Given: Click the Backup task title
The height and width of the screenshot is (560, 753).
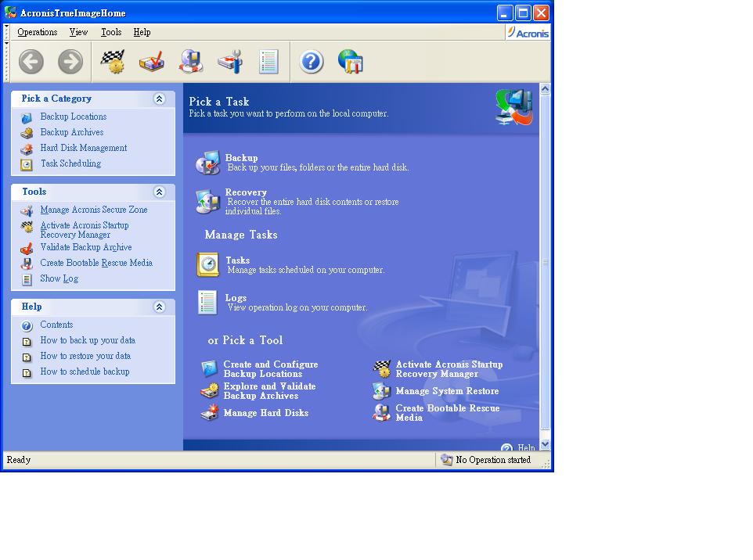Looking at the screenshot, I should point(241,157).
